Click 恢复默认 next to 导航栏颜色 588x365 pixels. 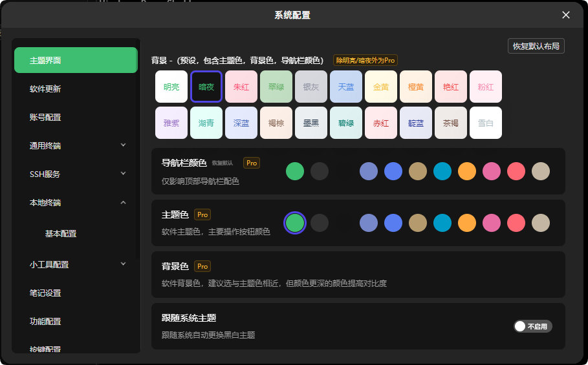(x=223, y=163)
